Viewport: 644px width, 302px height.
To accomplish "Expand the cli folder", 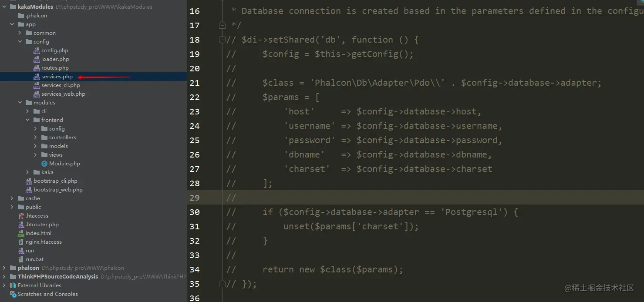I will 28,111.
